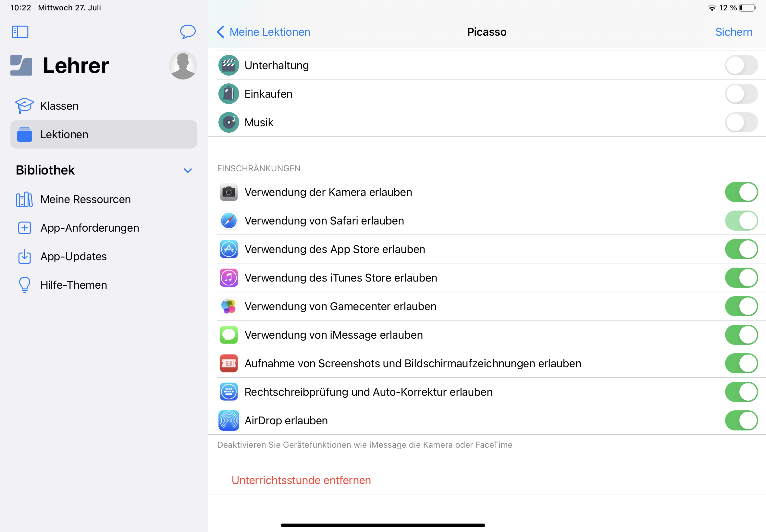
Task: Turn off screenshots and screen recording switch
Action: coord(741,363)
